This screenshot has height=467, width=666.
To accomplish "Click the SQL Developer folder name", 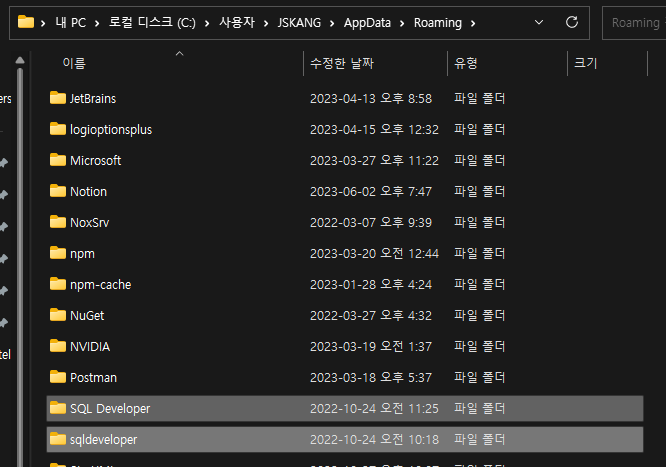I will (x=110, y=409).
